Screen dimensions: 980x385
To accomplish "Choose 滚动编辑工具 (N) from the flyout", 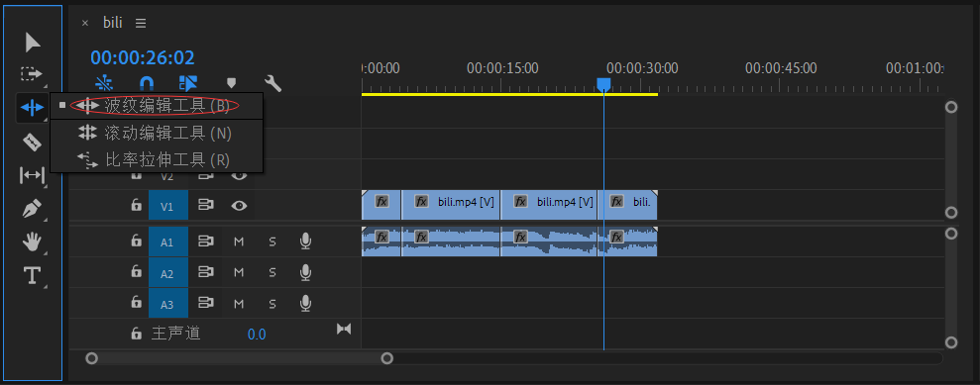I will tap(157, 133).
